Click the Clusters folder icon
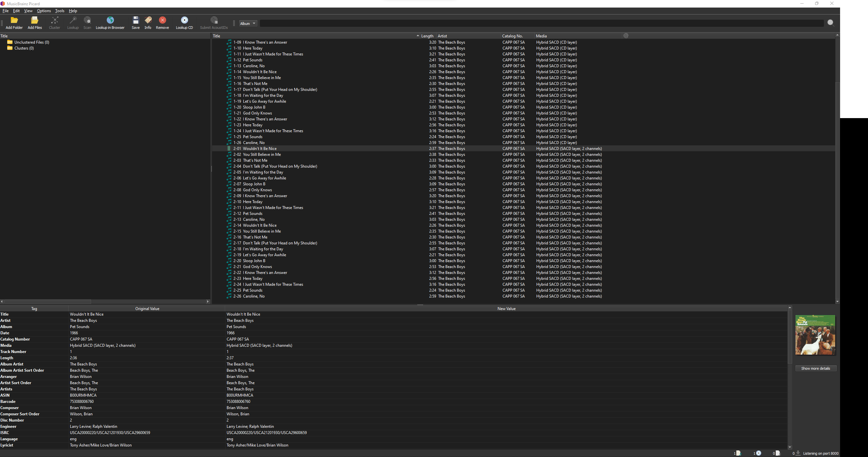 tap(10, 48)
